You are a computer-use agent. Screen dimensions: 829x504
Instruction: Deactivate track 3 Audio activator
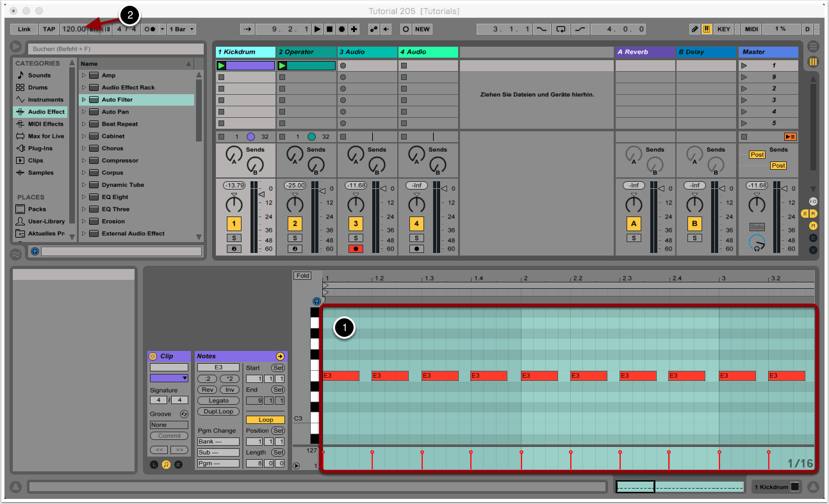(356, 224)
